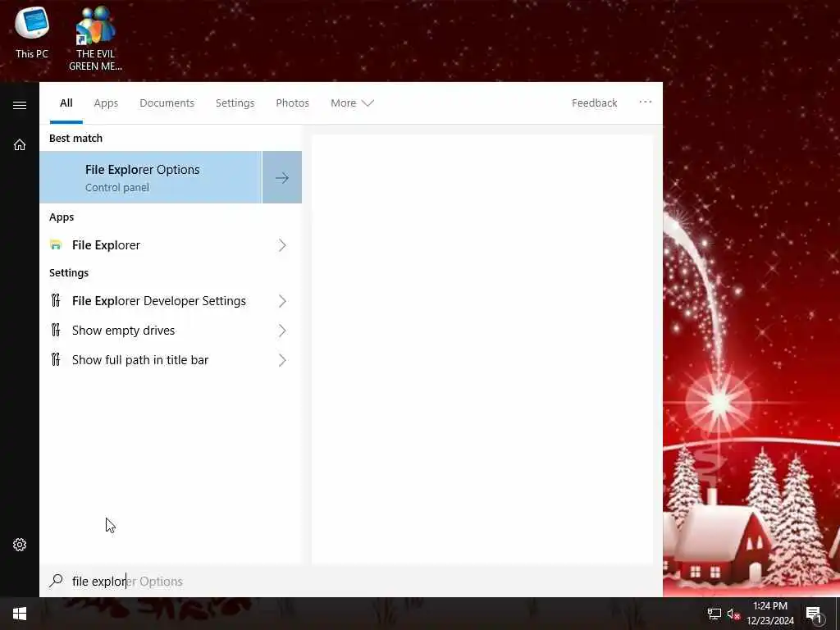Click the Show full path settings icon
The image size is (840, 630).
[56, 359]
